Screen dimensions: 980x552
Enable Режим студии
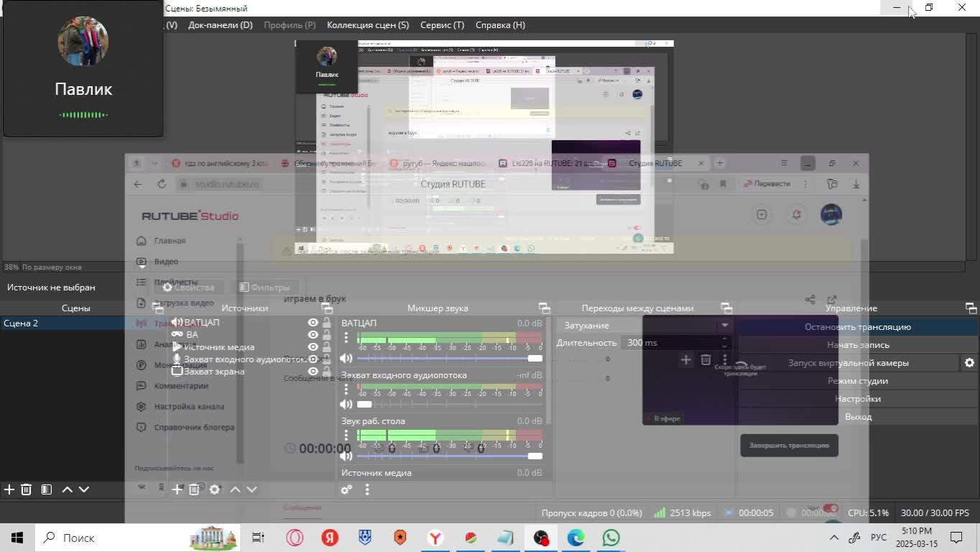(858, 381)
